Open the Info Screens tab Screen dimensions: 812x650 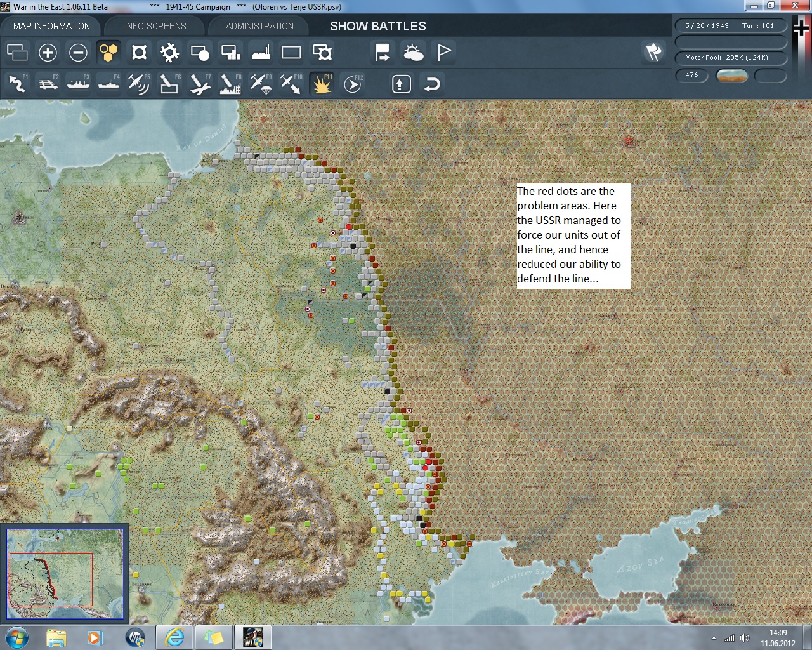point(155,26)
